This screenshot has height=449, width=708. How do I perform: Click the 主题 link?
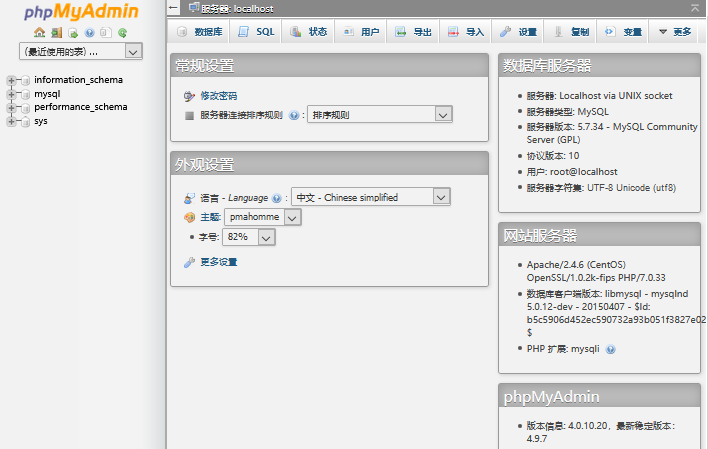tap(210, 217)
